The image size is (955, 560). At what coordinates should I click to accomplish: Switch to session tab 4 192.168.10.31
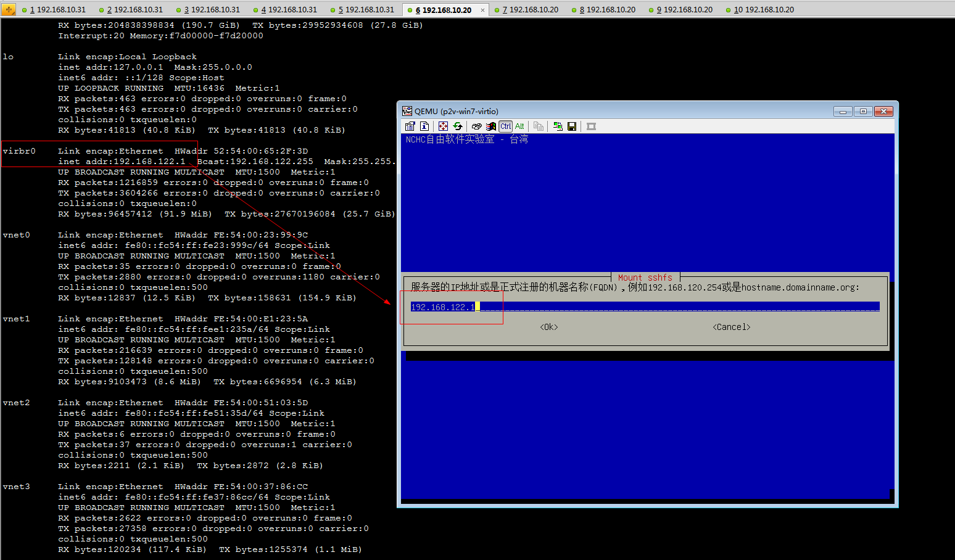(x=284, y=10)
